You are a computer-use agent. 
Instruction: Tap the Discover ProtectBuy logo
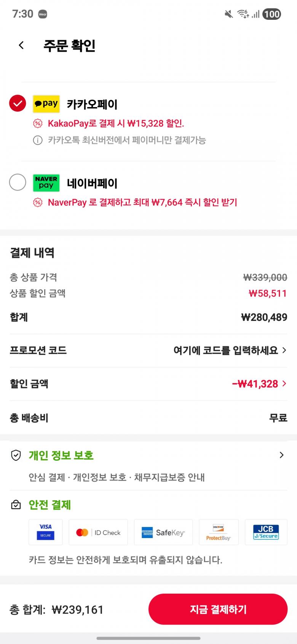(219, 532)
